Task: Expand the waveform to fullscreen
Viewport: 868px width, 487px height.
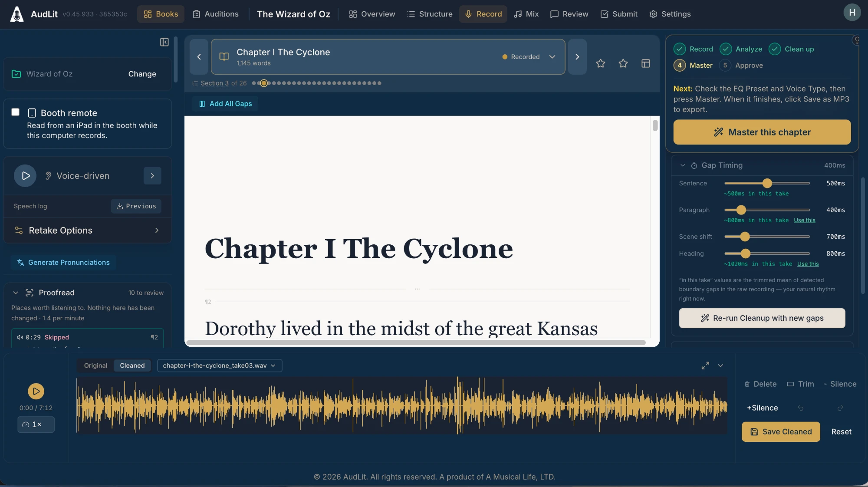Action: tap(705, 365)
